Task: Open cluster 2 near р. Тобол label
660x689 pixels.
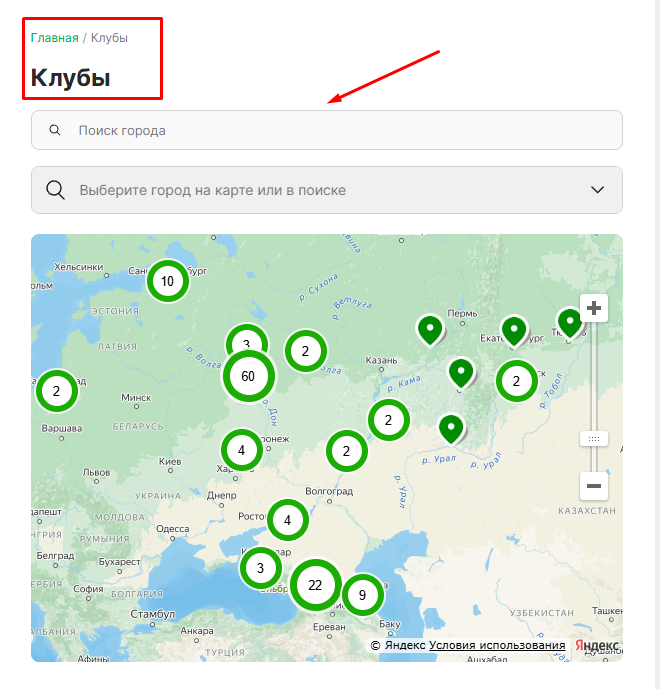Action: (517, 381)
